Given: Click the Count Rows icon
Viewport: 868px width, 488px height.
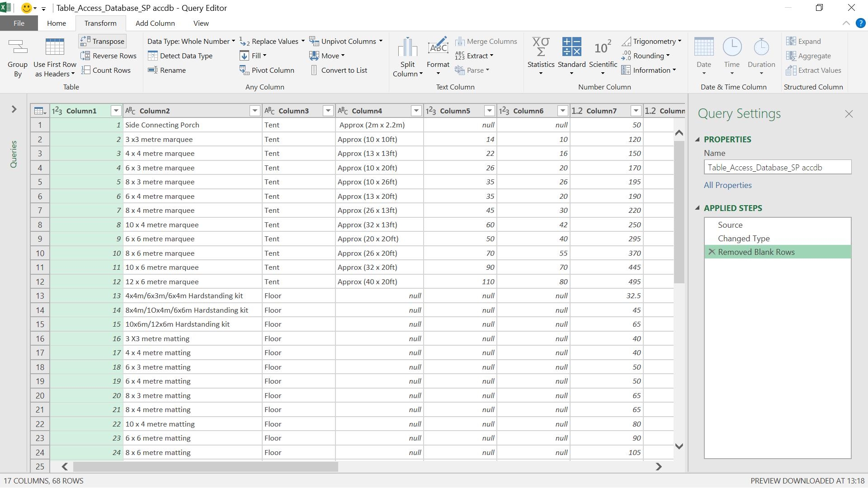Looking at the screenshot, I should click(x=85, y=70).
